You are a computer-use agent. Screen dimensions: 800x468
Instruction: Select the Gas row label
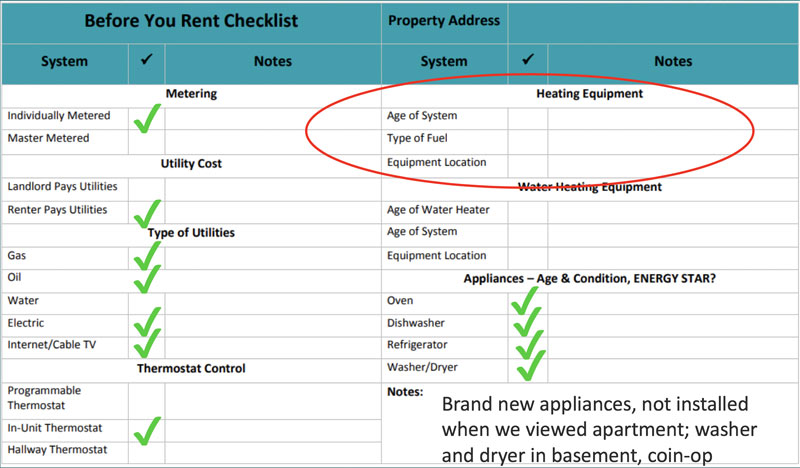[16, 256]
